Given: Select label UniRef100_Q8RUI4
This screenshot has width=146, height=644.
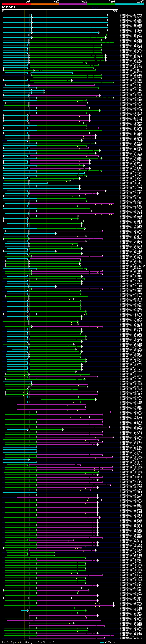Looking at the screenshot, I should [131, 211].
